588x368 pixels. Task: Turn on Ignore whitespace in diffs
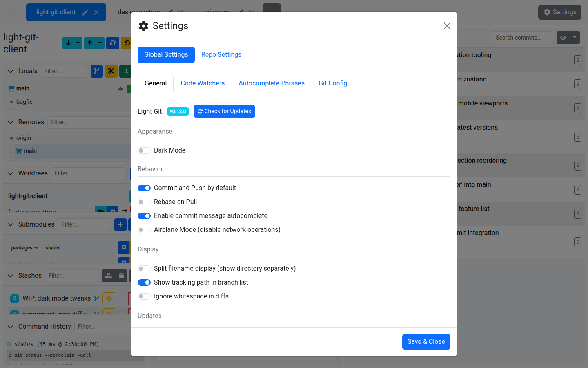click(144, 296)
